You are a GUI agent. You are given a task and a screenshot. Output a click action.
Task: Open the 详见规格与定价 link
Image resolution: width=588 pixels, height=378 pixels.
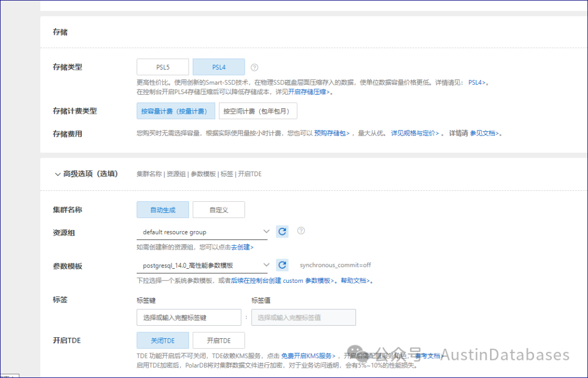[x=415, y=133]
